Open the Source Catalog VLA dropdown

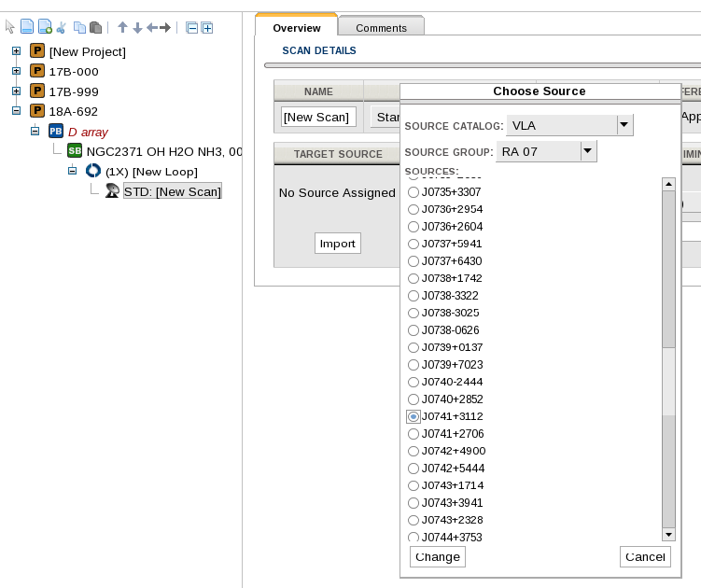(624, 125)
